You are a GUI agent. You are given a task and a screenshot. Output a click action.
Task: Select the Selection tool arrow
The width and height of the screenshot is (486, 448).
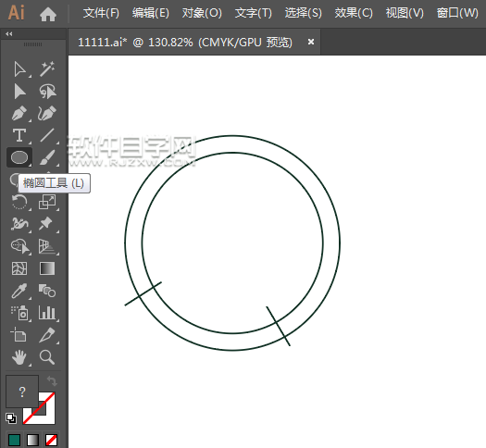point(19,69)
